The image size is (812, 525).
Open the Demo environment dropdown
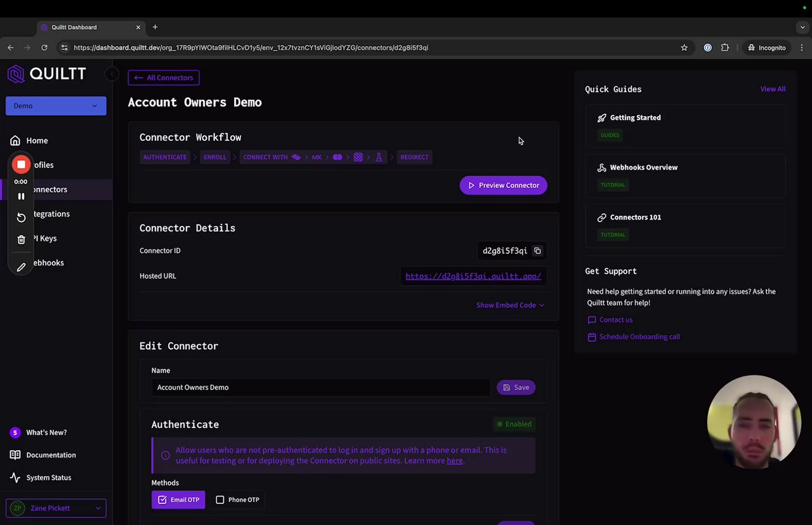click(x=56, y=106)
